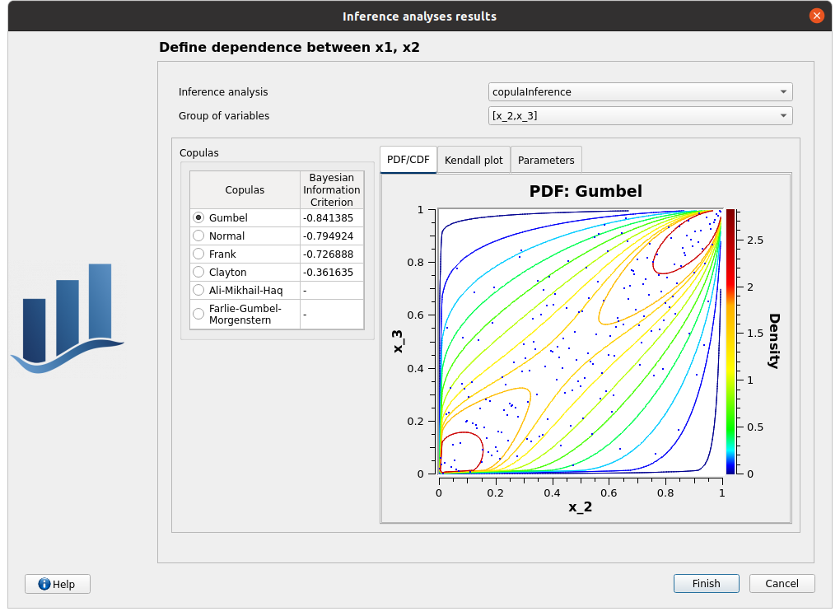
Task: Click the PDF: Gumbel plot title
Action: coord(586,192)
